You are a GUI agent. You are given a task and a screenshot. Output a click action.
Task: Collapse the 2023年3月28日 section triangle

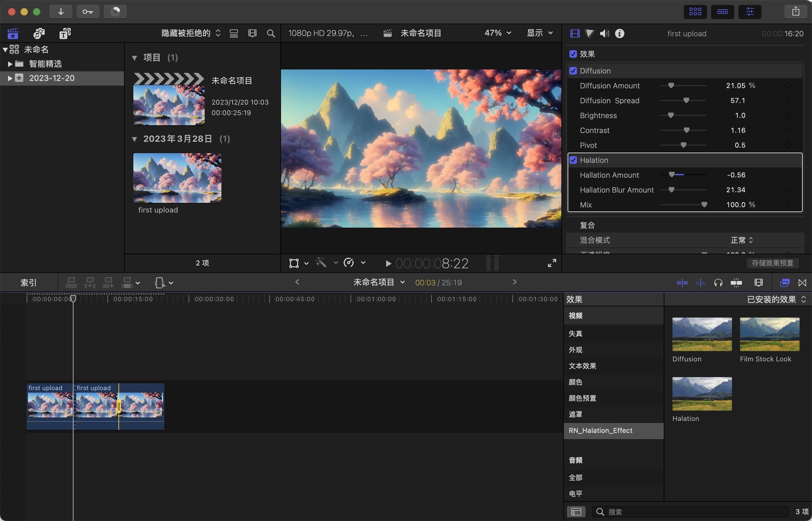pyautogui.click(x=134, y=139)
